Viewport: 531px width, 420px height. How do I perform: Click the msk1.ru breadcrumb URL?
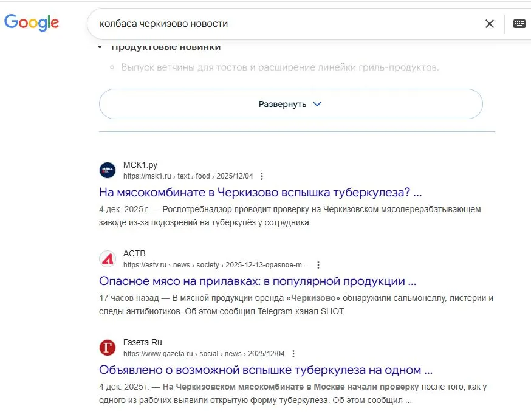(188, 176)
